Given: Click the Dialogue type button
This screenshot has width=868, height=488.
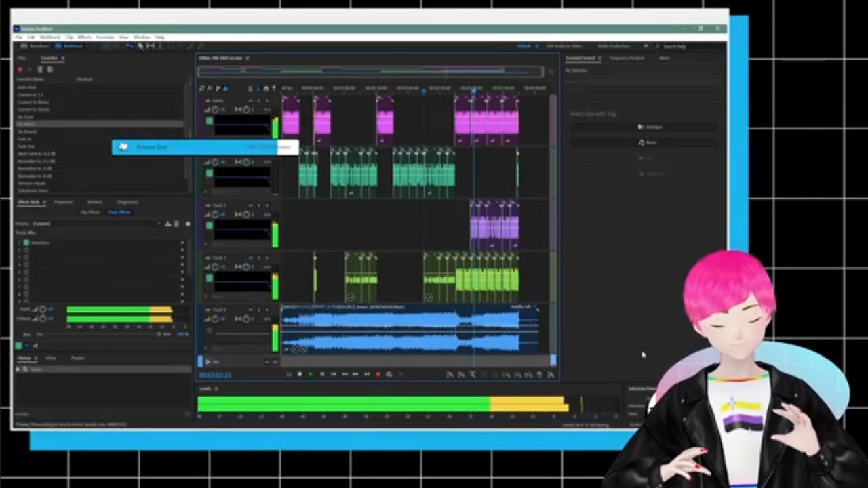Looking at the screenshot, I should 643,127.
